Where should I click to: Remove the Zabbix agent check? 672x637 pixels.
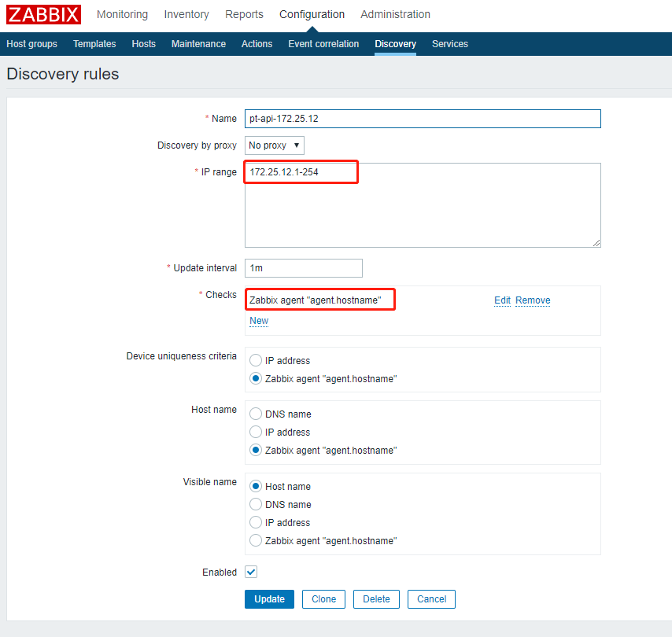click(533, 300)
